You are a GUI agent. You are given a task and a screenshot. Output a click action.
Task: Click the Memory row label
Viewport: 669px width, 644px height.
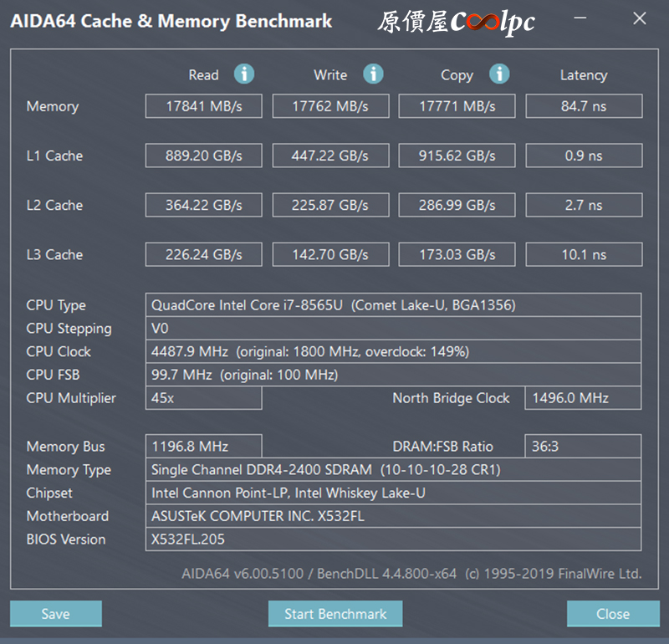click(x=53, y=106)
